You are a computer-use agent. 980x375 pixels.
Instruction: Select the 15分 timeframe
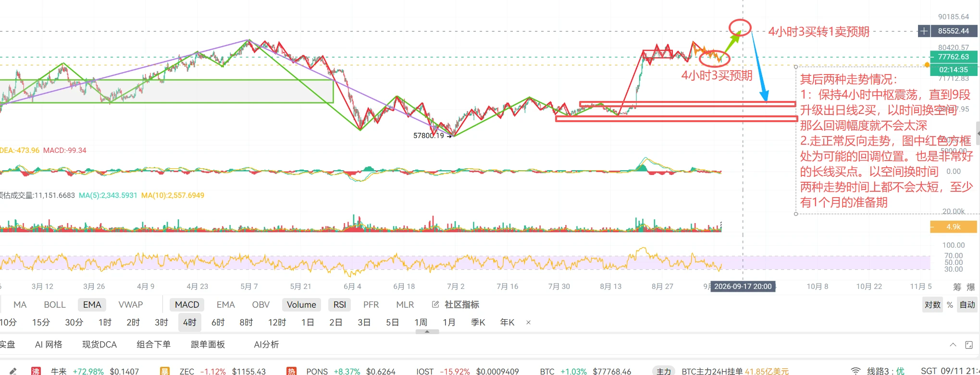click(41, 323)
